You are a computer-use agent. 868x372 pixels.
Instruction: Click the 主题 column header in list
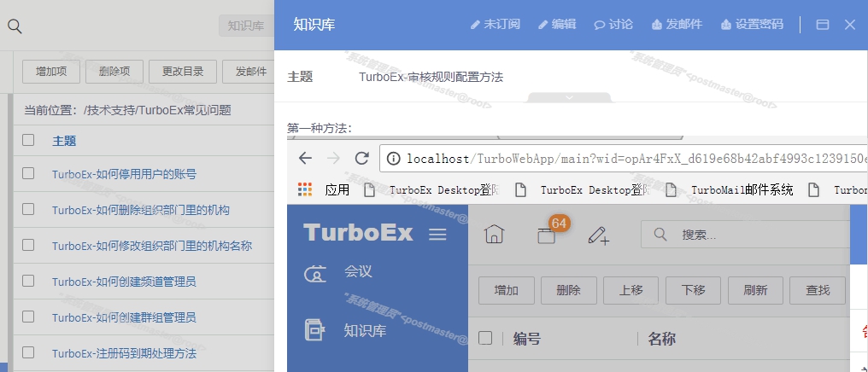click(64, 141)
